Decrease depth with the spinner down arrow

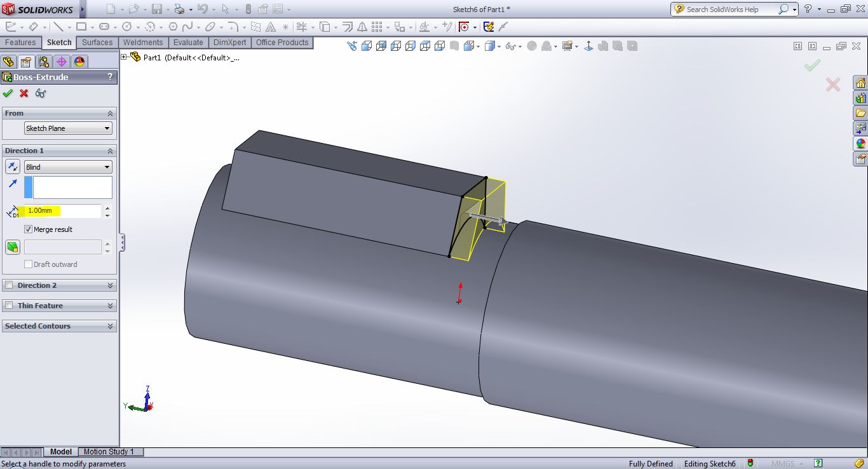click(107, 215)
